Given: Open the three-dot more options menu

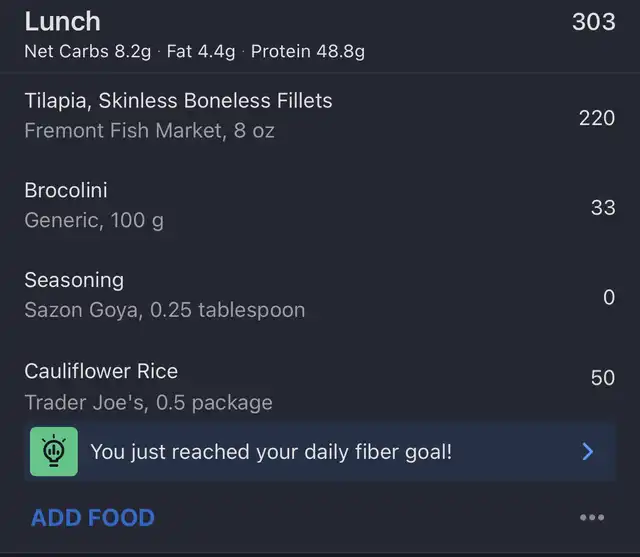Looking at the screenshot, I should tap(592, 517).
